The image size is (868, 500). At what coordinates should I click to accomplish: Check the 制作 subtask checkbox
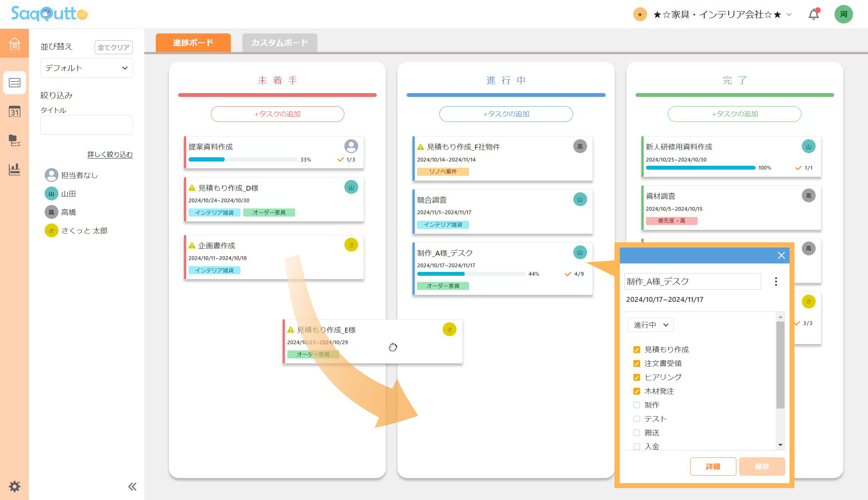coord(636,405)
